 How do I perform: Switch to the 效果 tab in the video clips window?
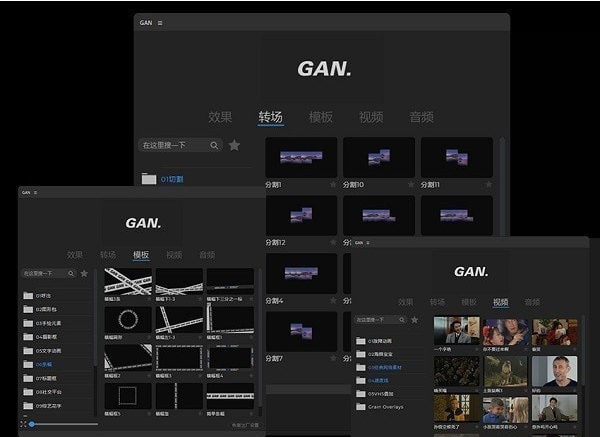pyautogui.click(x=405, y=302)
